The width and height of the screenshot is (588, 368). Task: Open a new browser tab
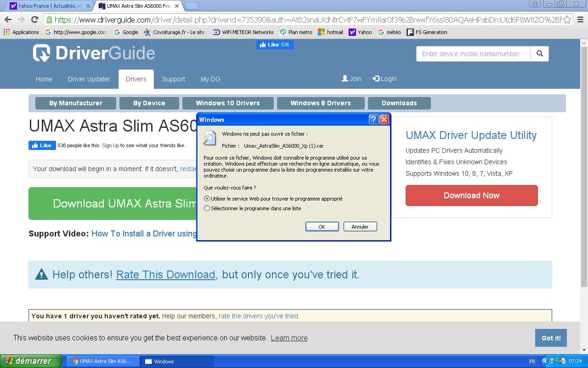192,6
